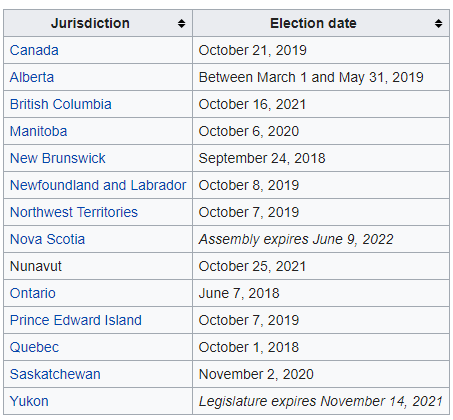453x420 pixels.
Task: Go to Prince Edward Island page
Action: (x=76, y=320)
